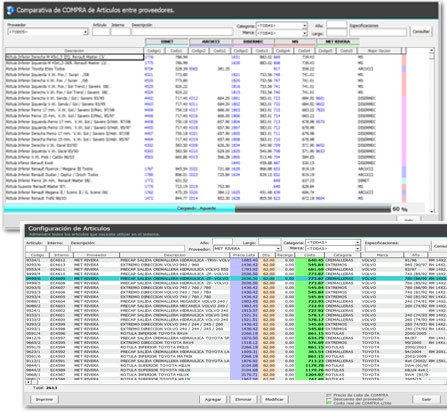This screenshot has height=412, width=447.
Task: Click the vertical scrollbar down arrow in Comparativa grid
Action: pyautogui.click(x=432, y=211)
